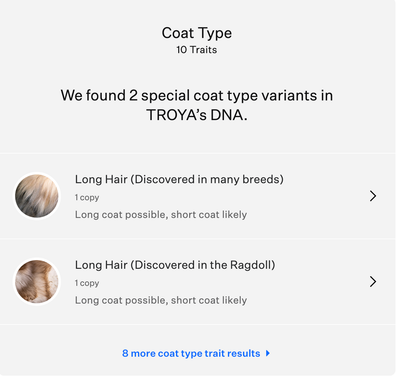Click Ragdoll 'Long coat possible' description
The width and height of the screenshot is (399, 376).
pyautogui.click(x=161, y=300)
